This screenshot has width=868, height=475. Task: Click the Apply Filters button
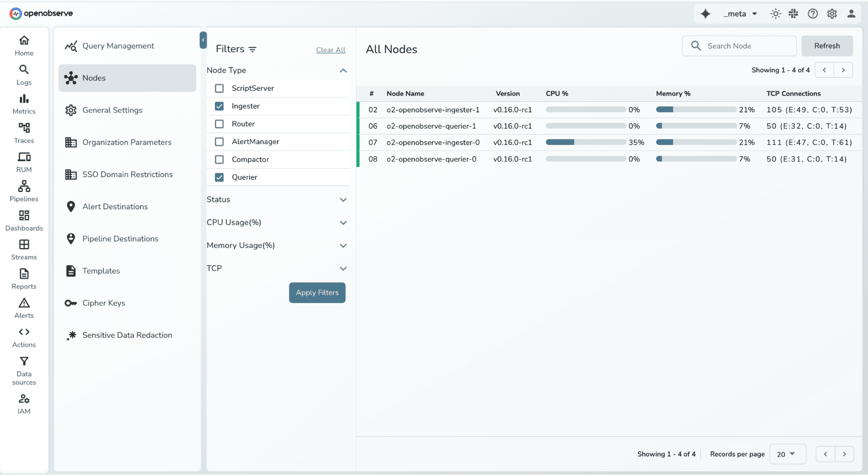[x=317, y=293]
